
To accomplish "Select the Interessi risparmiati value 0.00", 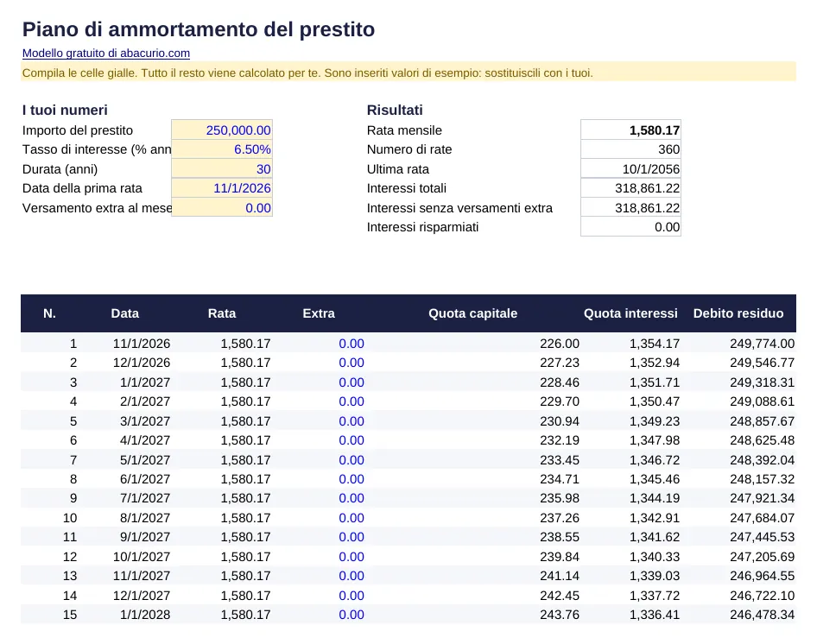I will [x=631, y=227].
